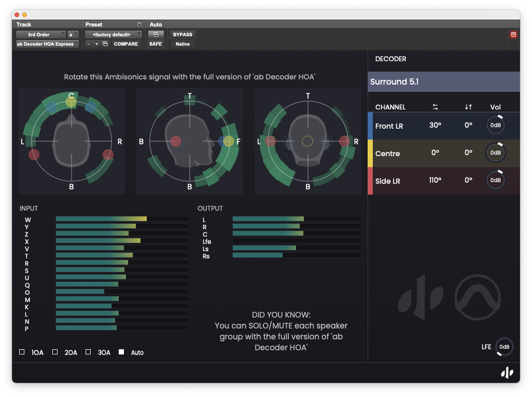Image resolution: width=532 pixels, height=397 pixels.
Task: Click the COMPARE button
Action: tap(126, 44)
